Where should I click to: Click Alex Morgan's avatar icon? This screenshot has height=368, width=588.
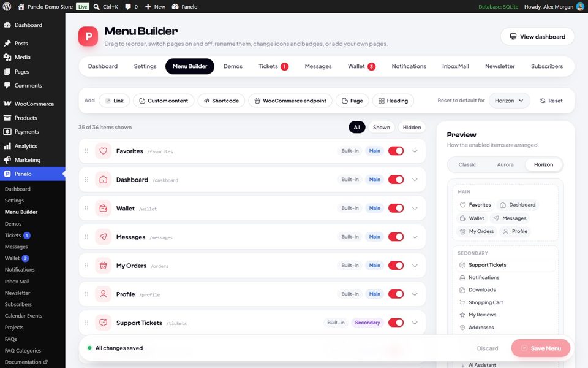pos(580,6)
